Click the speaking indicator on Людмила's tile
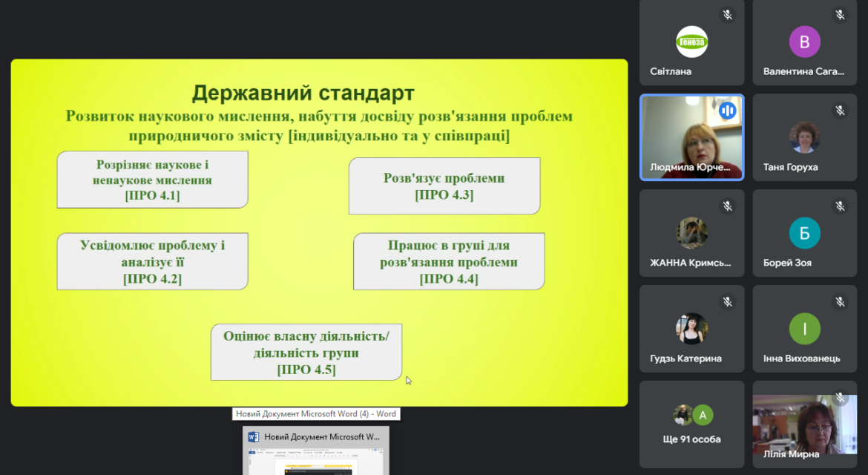The image size is (868, 475). click(727, 111)
